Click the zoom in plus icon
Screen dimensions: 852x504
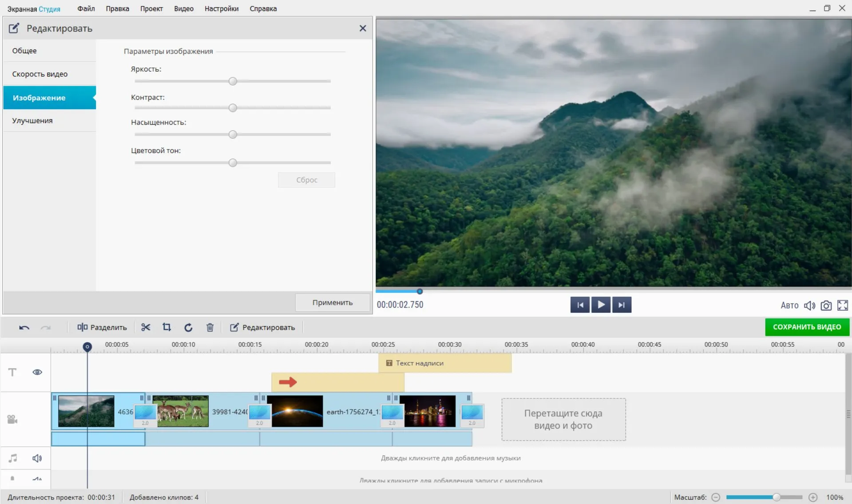[812, 497]
